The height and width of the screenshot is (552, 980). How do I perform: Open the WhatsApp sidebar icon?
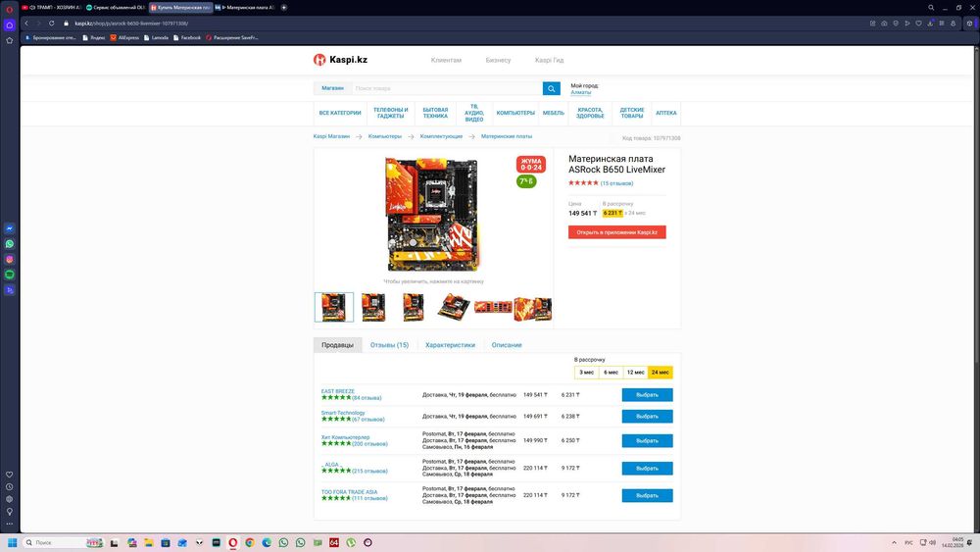[x=10, y=244]
